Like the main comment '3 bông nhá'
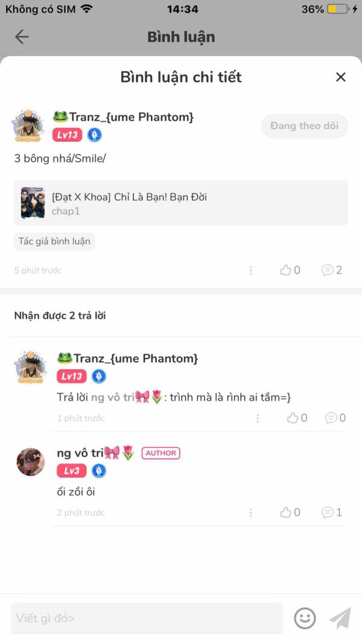The width and height of the screenshot is (362, 644). pos(290,270)
